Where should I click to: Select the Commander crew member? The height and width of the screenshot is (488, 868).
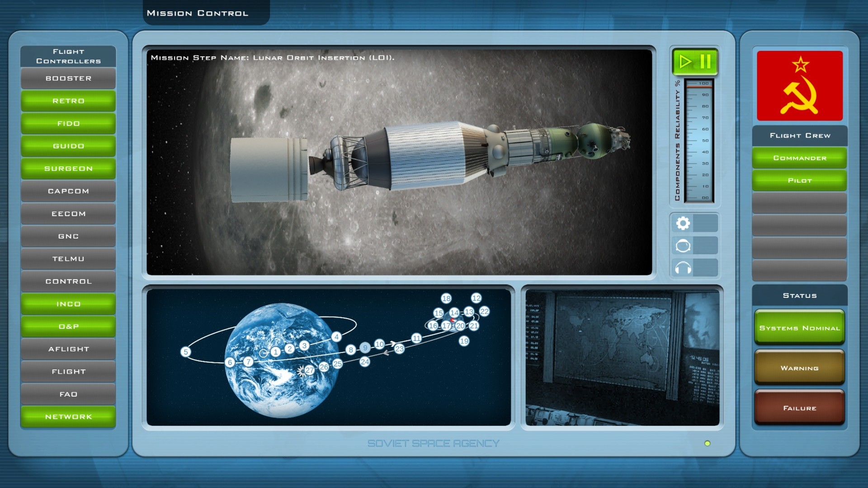click(x=799, y=158)
